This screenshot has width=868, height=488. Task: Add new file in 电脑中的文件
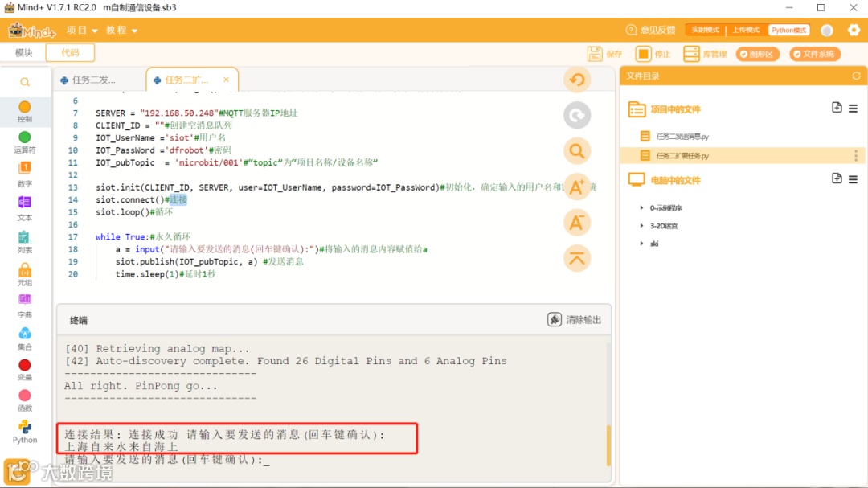[837, 178]
